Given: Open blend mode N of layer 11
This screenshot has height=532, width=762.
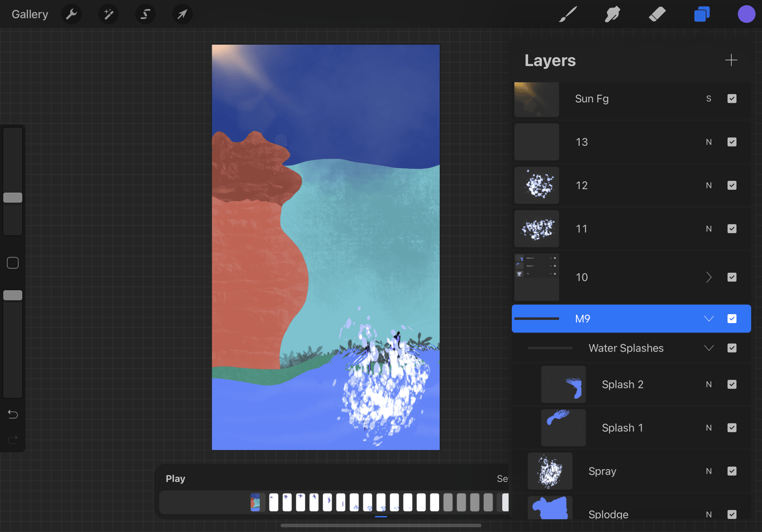Looking at the screenshot, I should tap(709, 229).
